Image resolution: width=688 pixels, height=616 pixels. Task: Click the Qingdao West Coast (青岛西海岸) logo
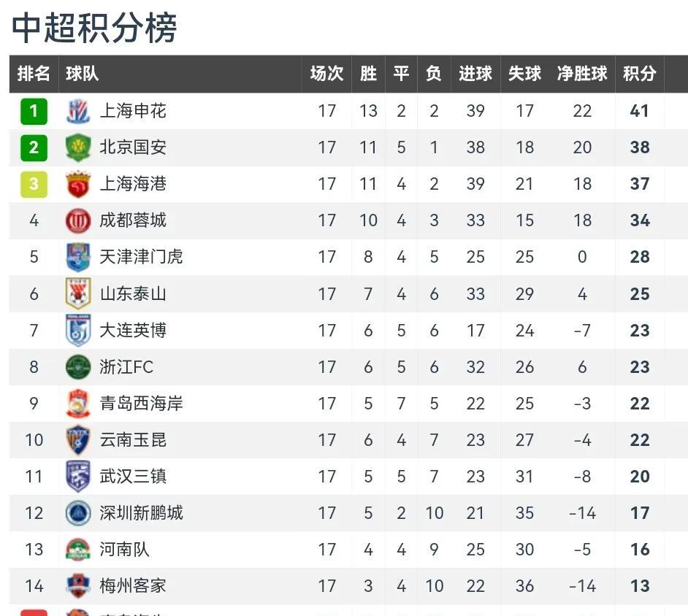pyautogui.click(x=78, y=403)
